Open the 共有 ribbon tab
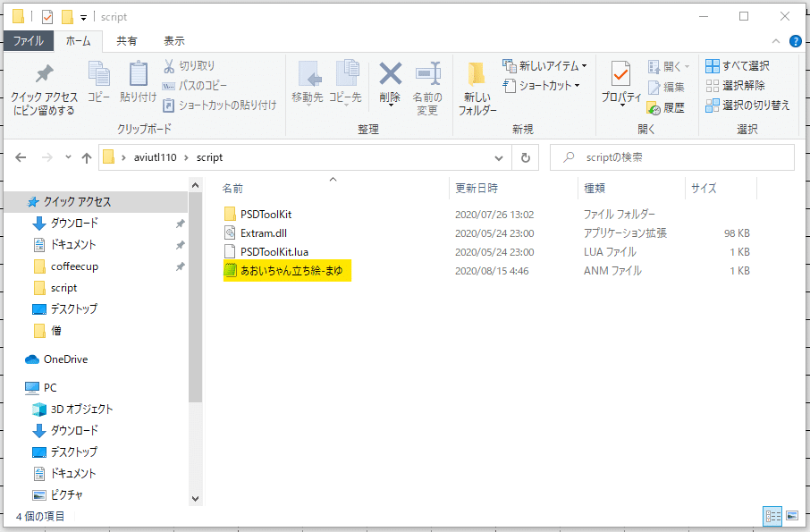The height and width of the screenshot is (532, 810). (127, 41)
